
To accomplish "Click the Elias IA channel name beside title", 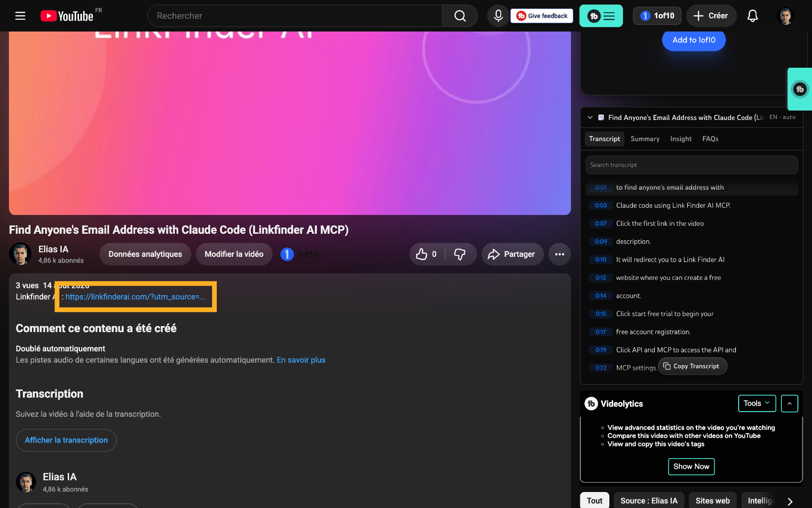I will tap(54, 249).
